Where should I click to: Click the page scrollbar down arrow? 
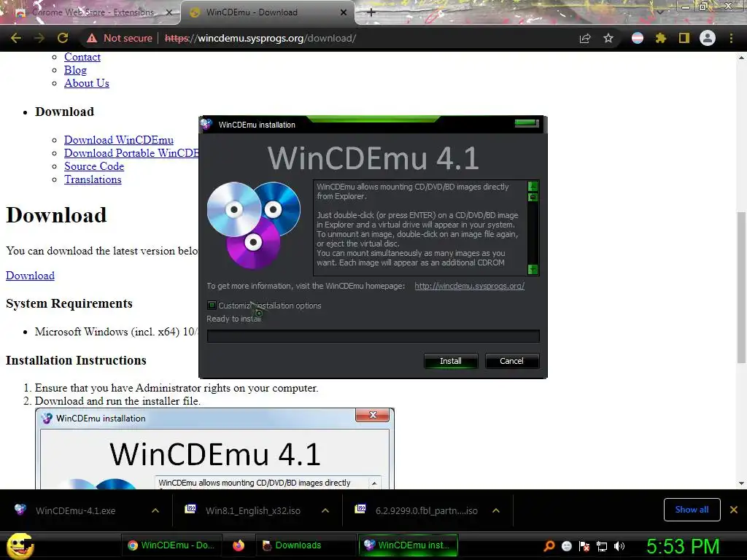[741, 483]
